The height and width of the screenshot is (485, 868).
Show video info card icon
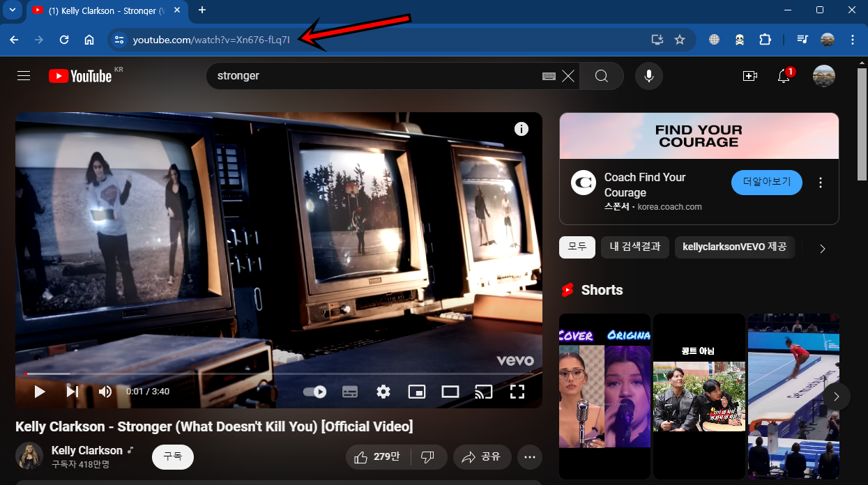click(x=521, y=129)
